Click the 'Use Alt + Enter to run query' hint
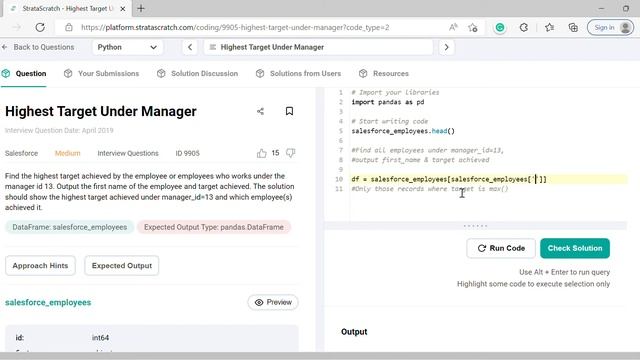The height and width of the screenshot is (360, 640). [x=564, y=272]
